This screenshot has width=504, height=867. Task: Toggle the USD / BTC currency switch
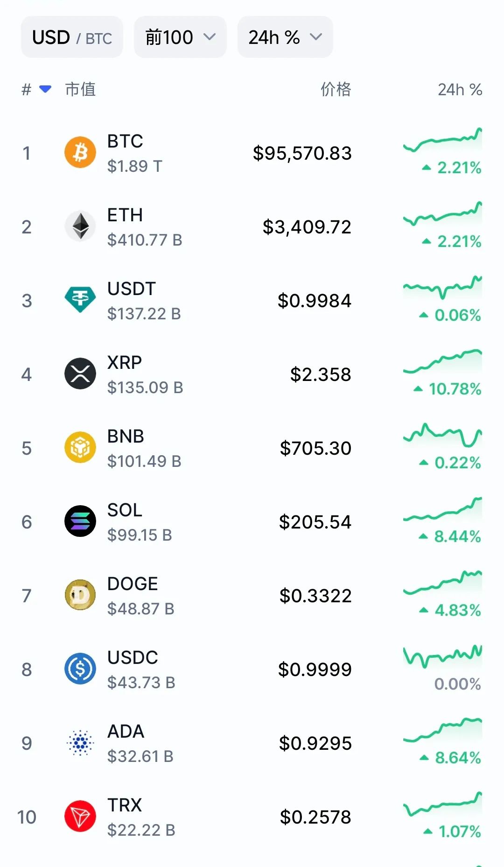pyautogui.click(x=72, y=37)
